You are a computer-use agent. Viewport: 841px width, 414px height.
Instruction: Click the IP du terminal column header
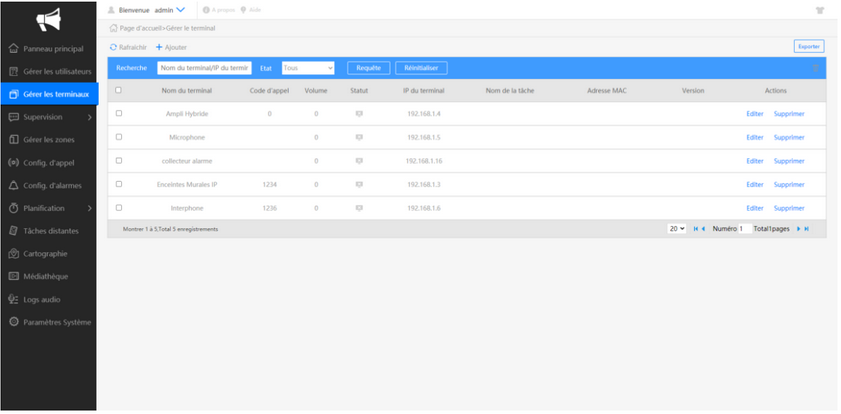(424, 91)
